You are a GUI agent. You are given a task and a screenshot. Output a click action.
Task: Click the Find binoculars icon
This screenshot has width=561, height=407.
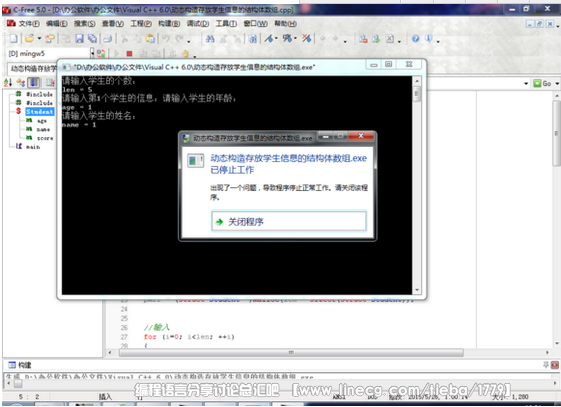(210, 39)
